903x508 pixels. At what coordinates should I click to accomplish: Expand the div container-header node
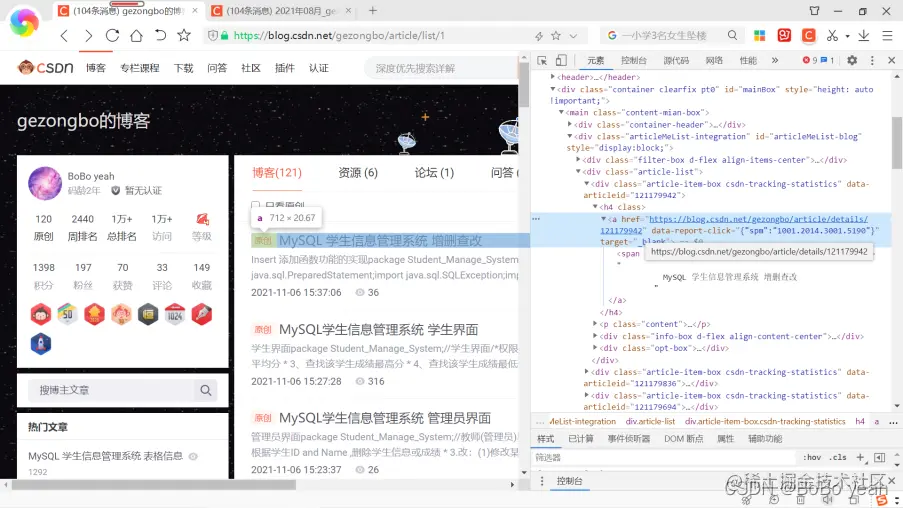(x=570, y=124)
